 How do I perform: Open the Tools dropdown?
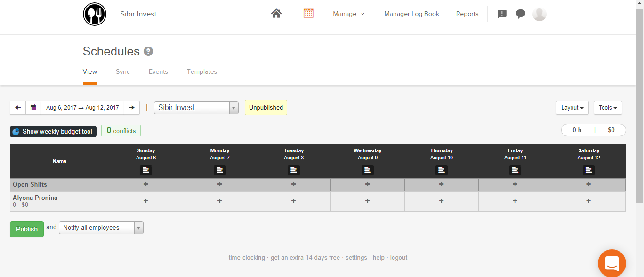tap(608, 108)
